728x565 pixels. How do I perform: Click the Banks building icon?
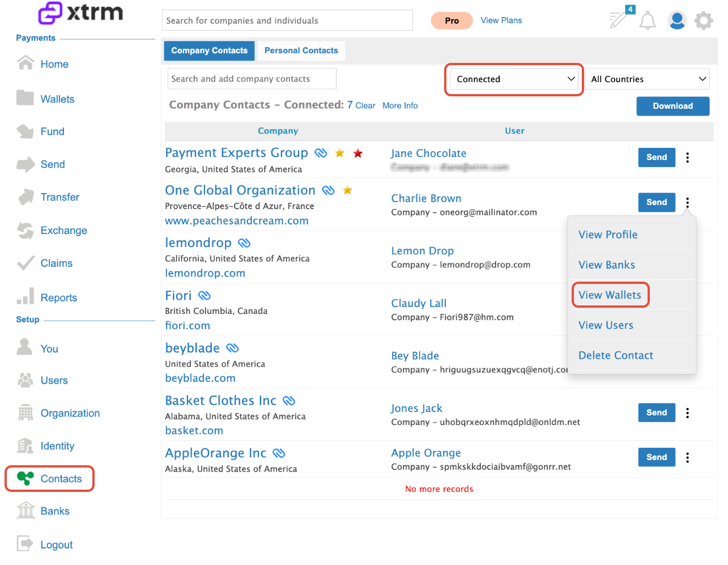tap(25, 510)
